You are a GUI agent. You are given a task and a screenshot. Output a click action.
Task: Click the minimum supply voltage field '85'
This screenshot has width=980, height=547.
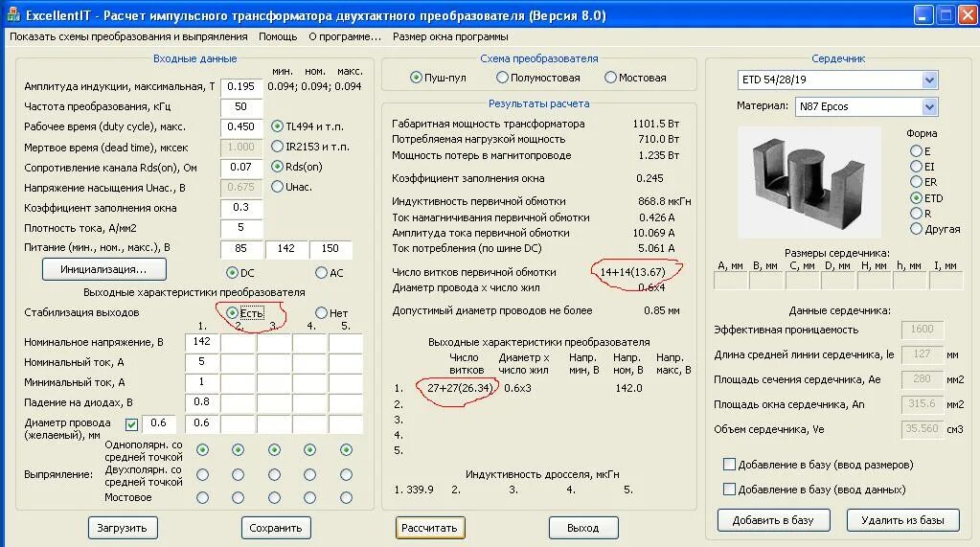(241, 249)
